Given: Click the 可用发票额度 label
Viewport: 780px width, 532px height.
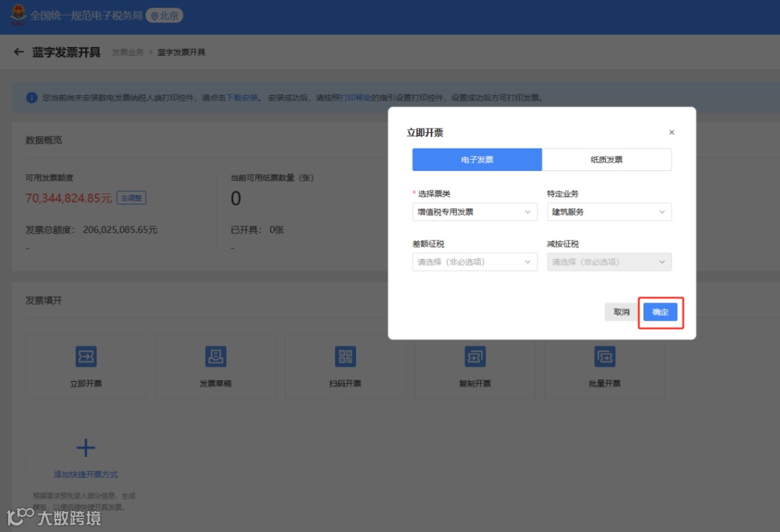Looking at the screenshot, I should [x=49, y=178].
